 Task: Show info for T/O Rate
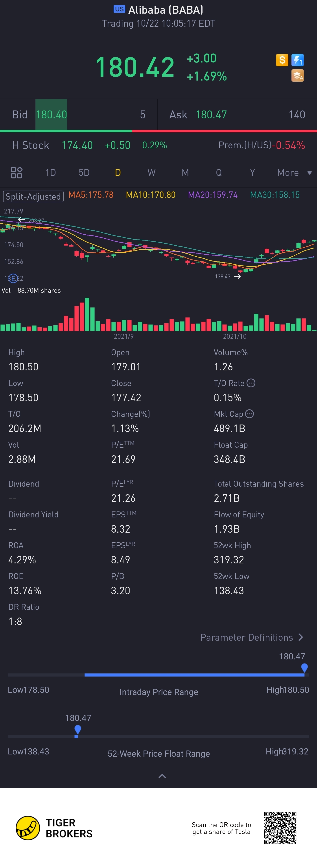[x=251, y=383]
